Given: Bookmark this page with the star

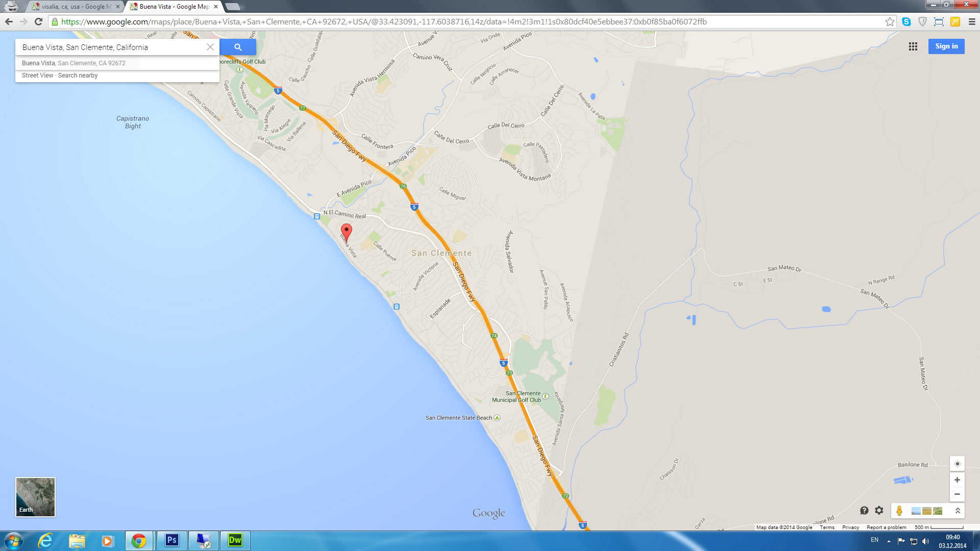Looking at the screenshot, I should (x=890, y=22).
